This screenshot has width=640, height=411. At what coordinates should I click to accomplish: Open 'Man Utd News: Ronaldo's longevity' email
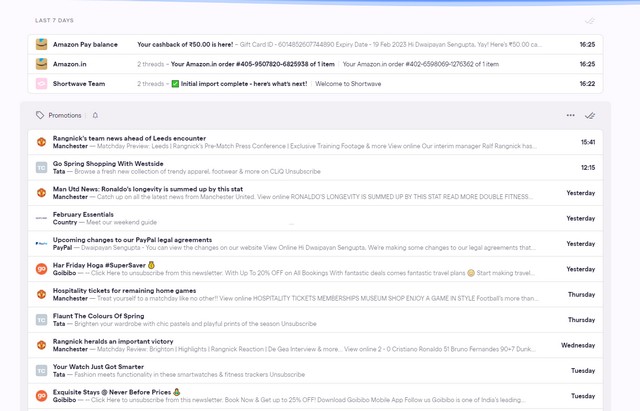(x=316, y=193)
